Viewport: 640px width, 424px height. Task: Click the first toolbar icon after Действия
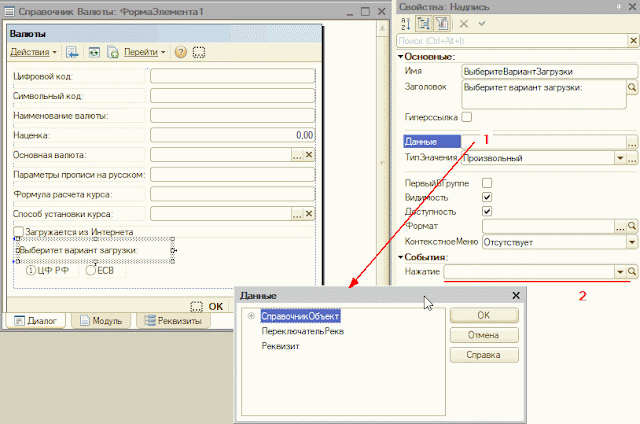click(72, 52)
